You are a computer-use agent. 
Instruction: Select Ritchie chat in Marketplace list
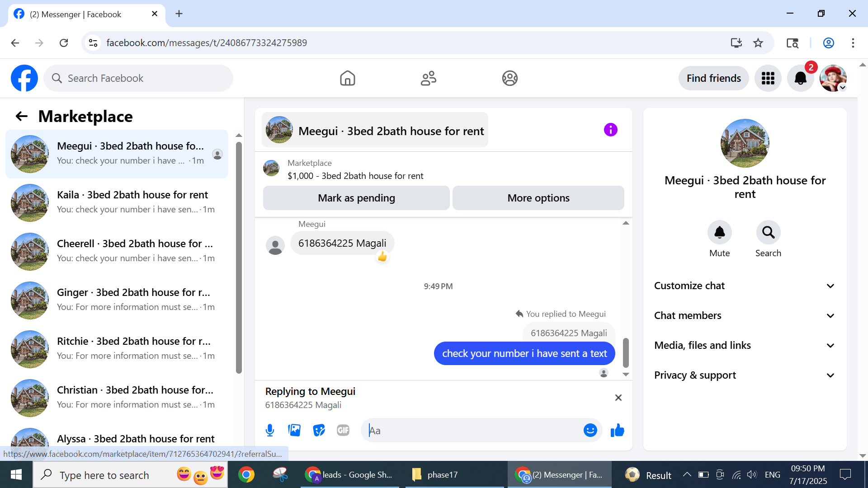117,349
